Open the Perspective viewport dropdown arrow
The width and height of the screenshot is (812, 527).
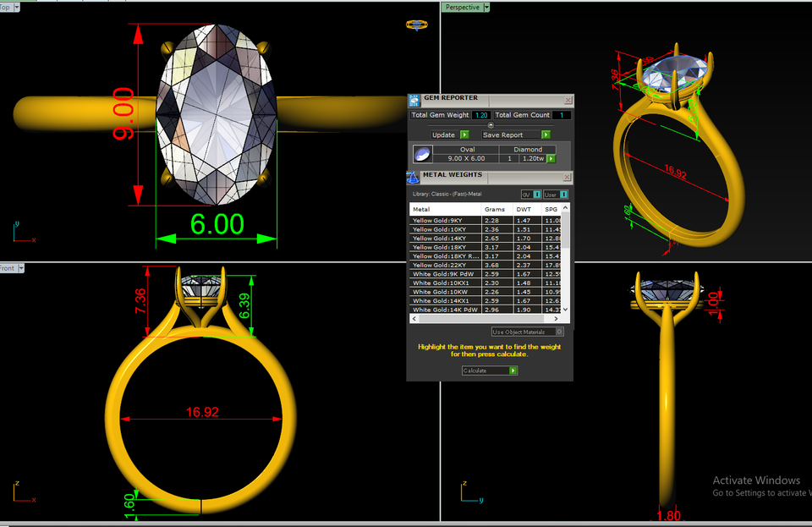tap(486, 8)
